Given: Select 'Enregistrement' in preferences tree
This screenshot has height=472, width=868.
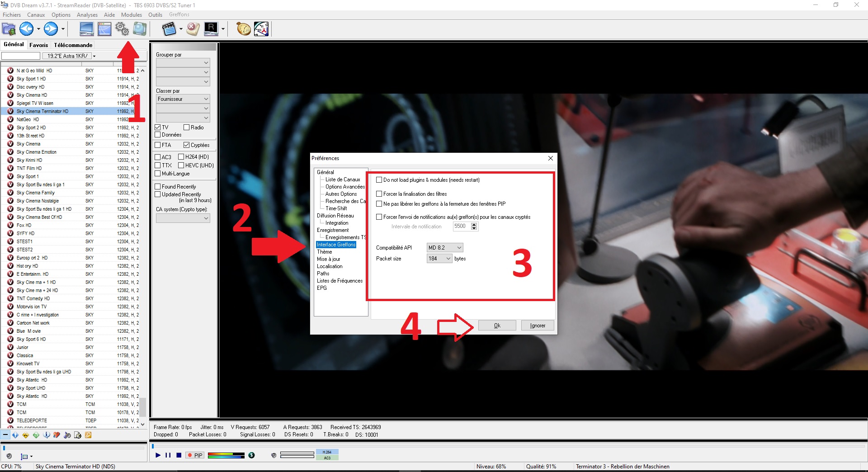Looking at the screenshot, I should pos(333,230).
